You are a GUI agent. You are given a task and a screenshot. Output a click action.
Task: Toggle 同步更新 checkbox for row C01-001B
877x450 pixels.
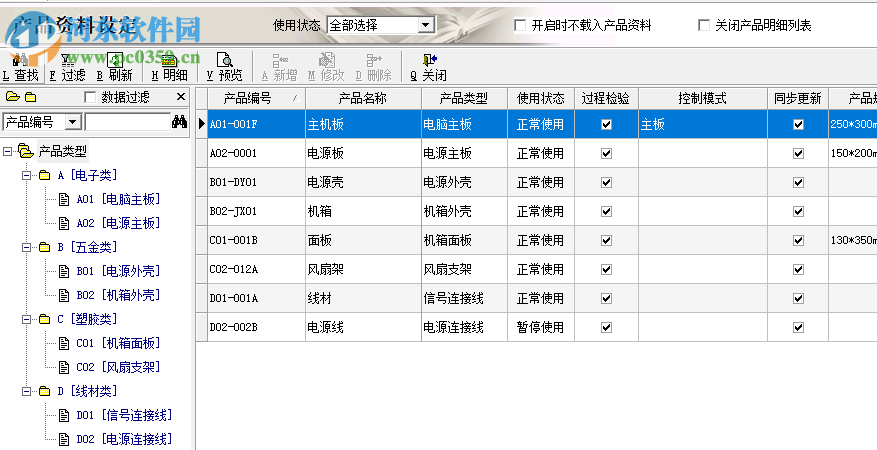click(x=798, y=240)
